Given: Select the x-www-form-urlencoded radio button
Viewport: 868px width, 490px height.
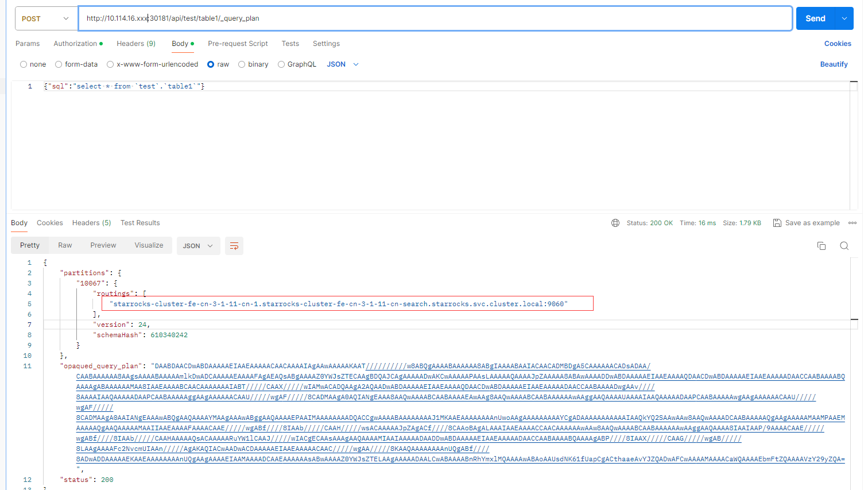Looking at the screenshot, I should [110, 64].
